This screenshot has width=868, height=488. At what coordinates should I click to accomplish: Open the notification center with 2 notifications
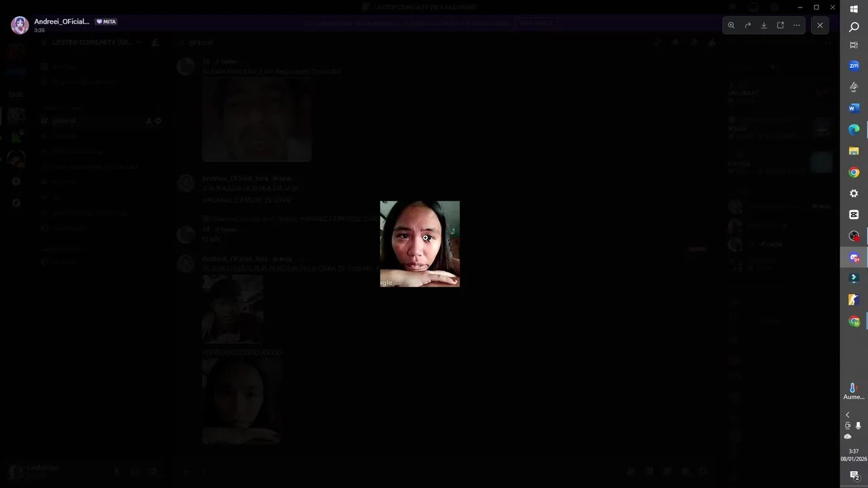point(854,476)
